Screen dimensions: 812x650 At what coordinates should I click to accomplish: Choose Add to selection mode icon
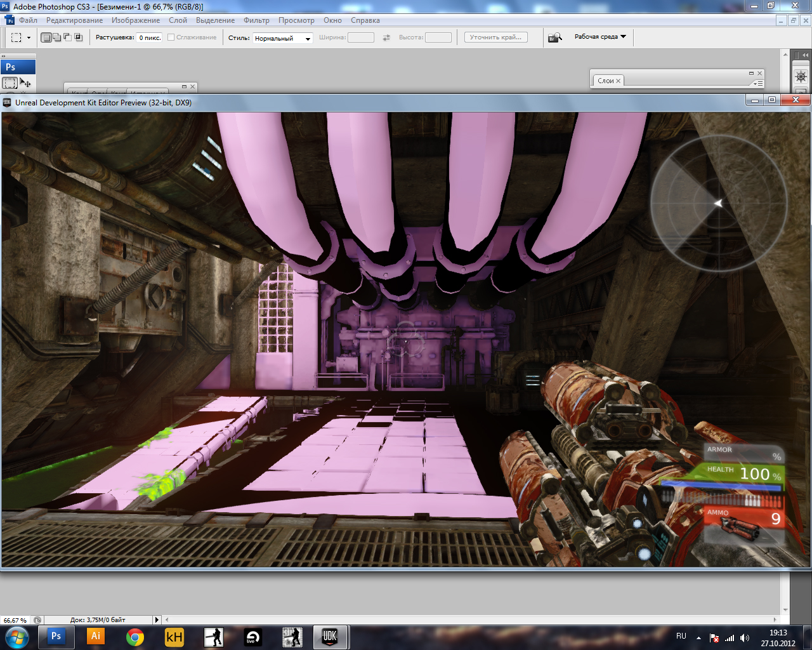57,37
